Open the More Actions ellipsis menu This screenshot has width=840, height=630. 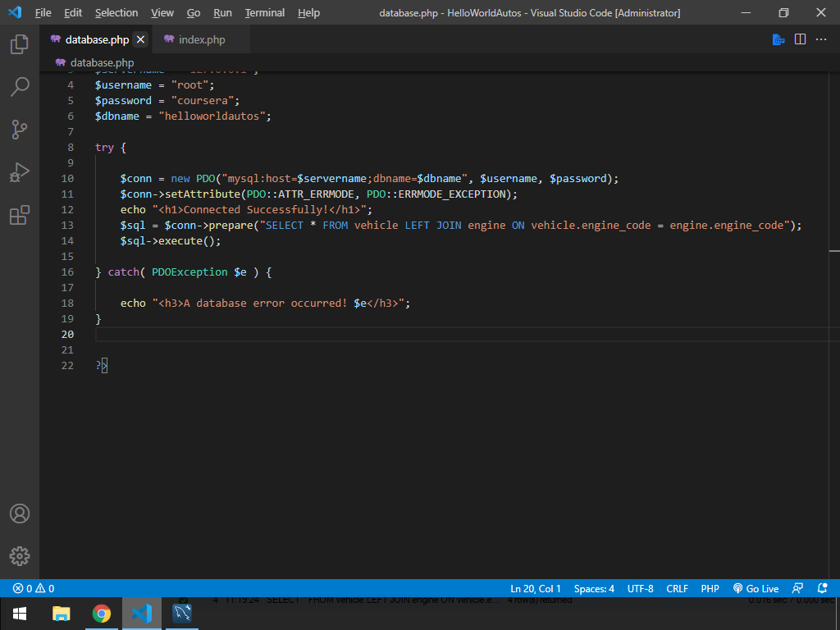click(821, 39)
